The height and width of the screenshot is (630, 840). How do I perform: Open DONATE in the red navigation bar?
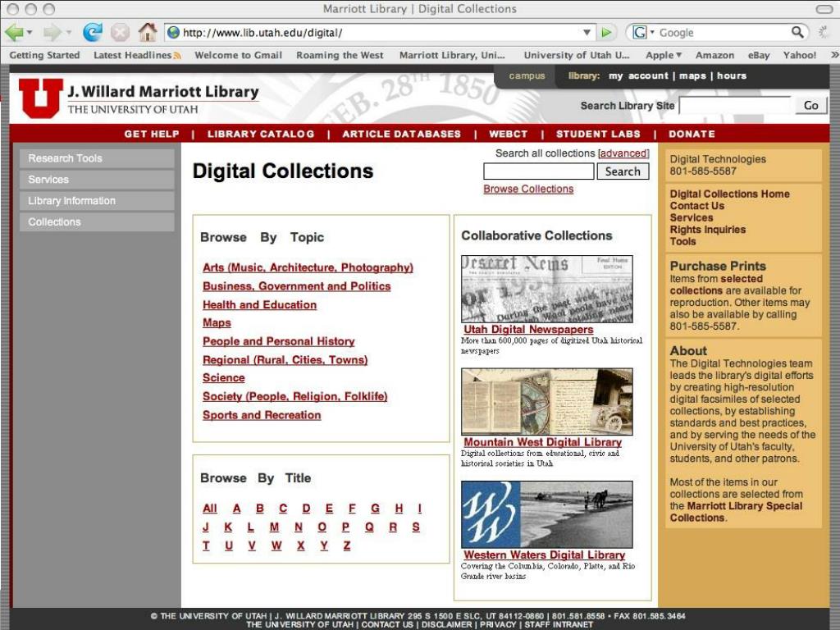(x=692, y=134)
